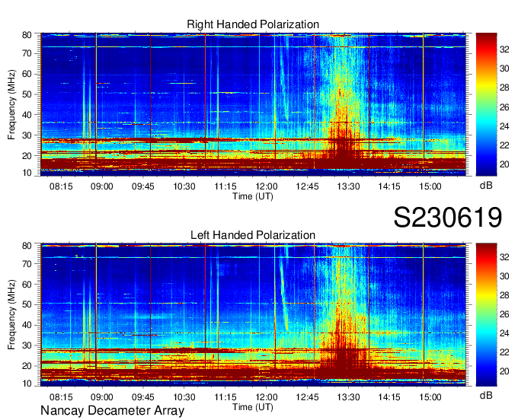Click "14:15" time tick under right-handed plot
The image size is (518, 420).
pos(389,186)
